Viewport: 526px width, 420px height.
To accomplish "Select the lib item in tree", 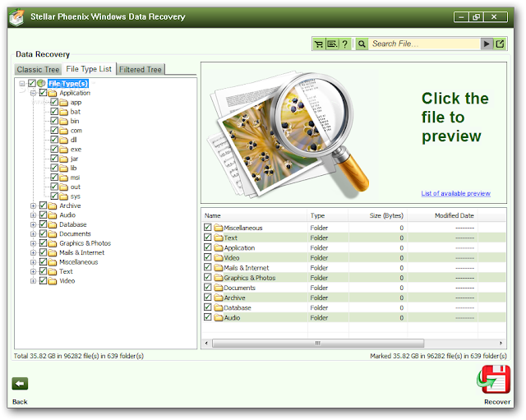I will [73, 168].
